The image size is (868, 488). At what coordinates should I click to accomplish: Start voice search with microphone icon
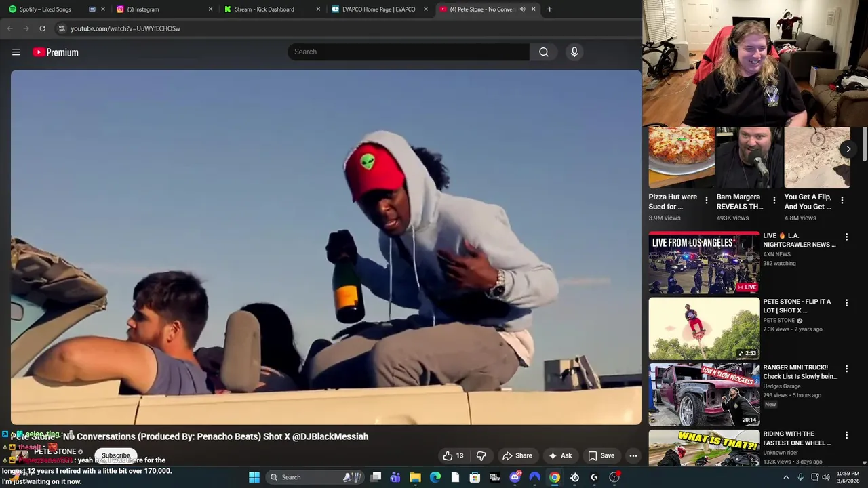(574, 52)
